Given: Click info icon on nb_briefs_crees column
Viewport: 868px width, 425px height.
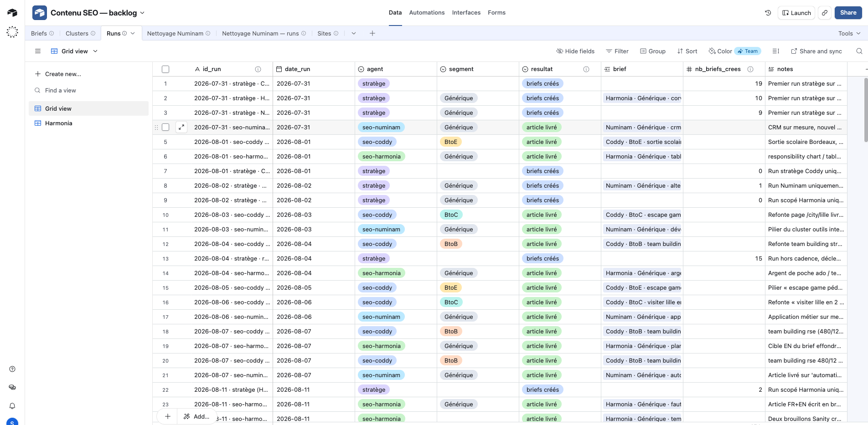Looking at the screenshot, I should click(750, 69).
